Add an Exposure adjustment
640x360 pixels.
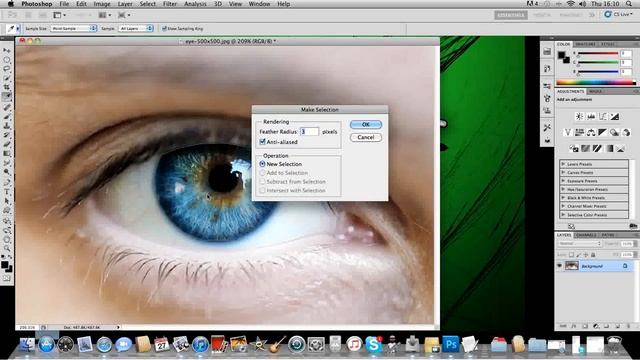point(615,116)
